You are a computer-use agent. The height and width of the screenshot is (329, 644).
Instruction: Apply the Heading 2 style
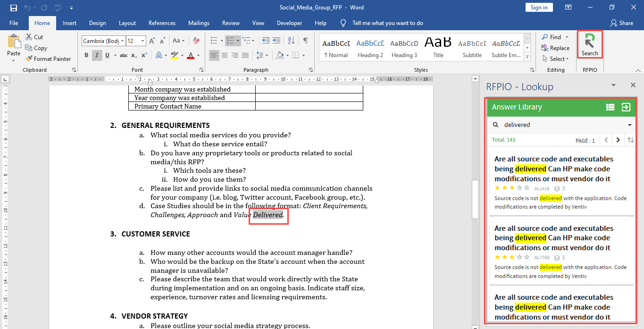[370, 48]
